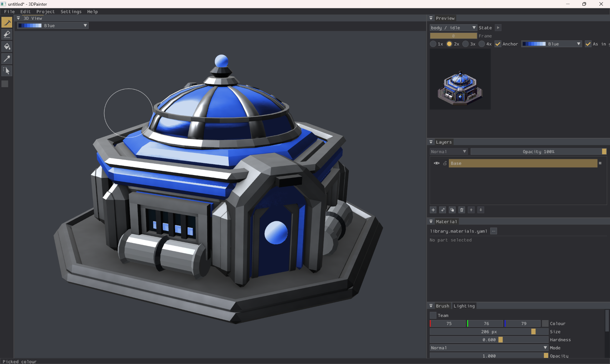Image resolution: width=610 pixels, height=364 pixels.
Task: Open the layer blend mode Normal dropdown
Action: (448, 152)
